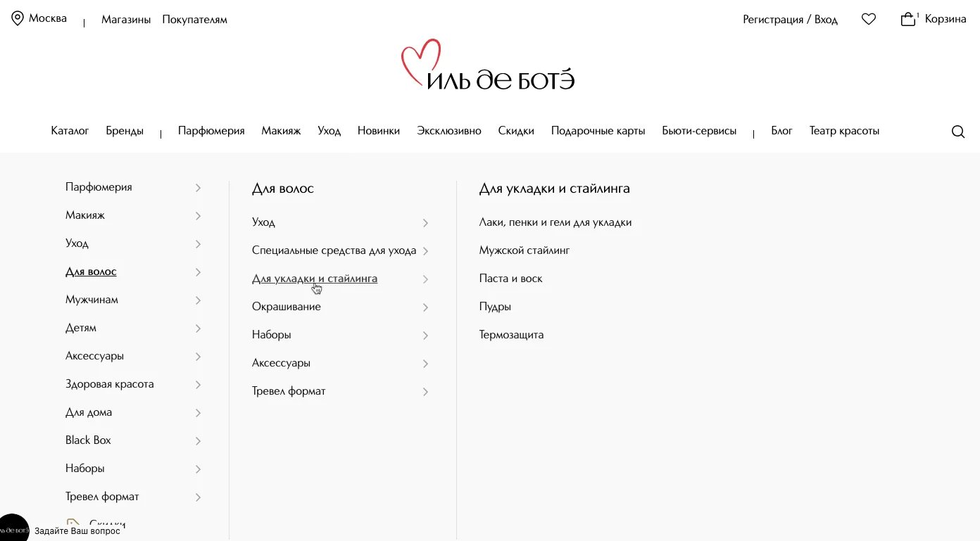Select Новинки in the navigation bar
The image size is (980, 541).
pyautogui.click(x=378, y=131)
